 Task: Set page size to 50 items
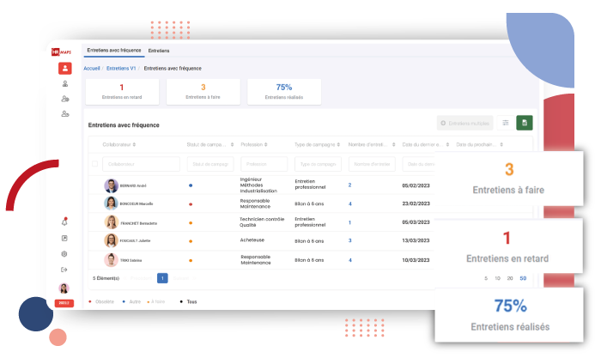point(523,278)
